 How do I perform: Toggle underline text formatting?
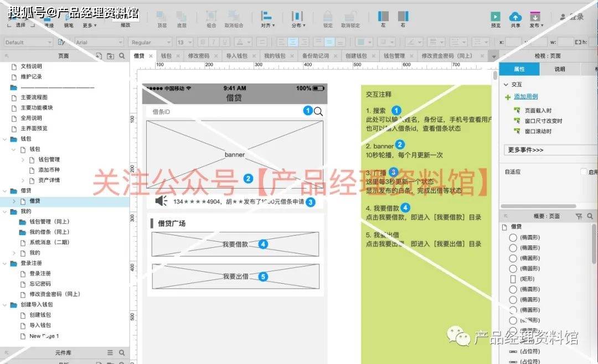(x=225, y=42)
